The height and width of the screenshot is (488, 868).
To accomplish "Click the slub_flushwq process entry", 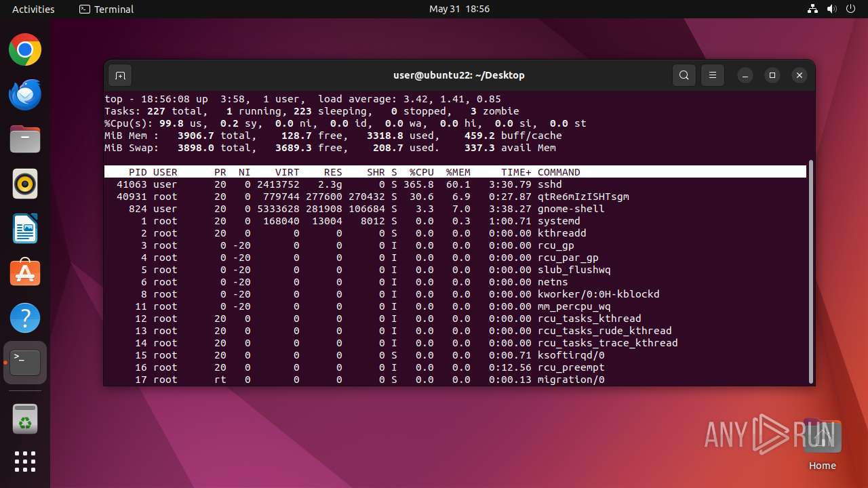I will (x=574, y=270).
